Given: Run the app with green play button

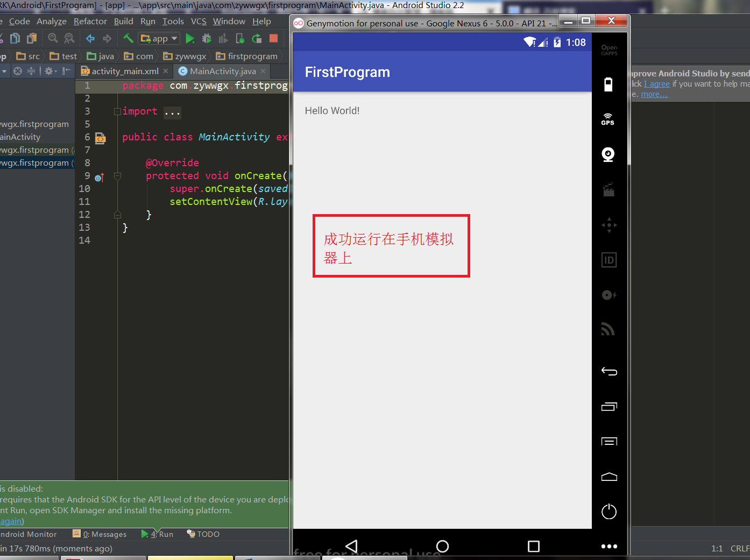Looking at the screenshot, I should click(190, 39).
